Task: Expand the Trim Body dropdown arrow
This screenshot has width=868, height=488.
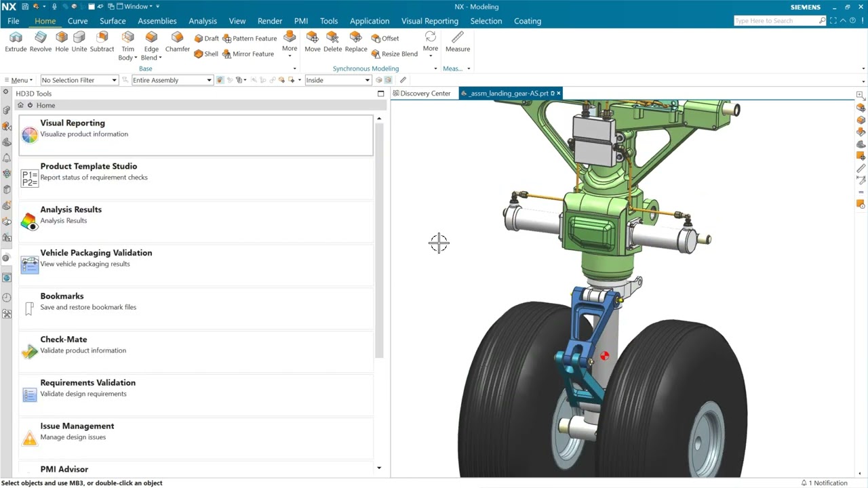Action: (136, 58)
